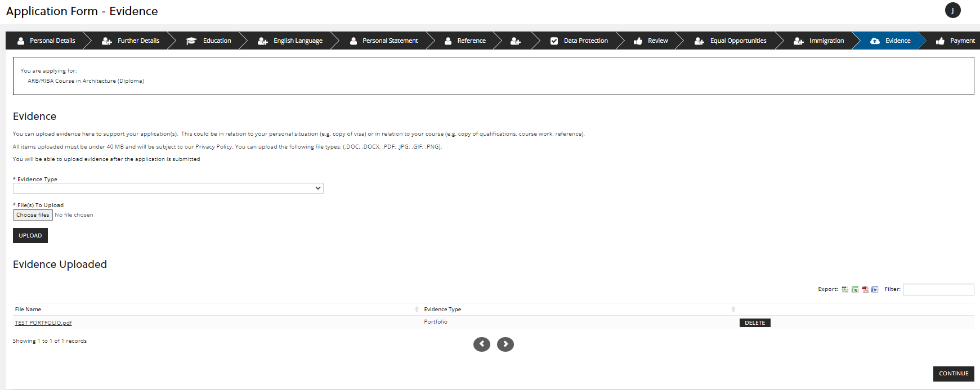Switch to the Education step
980x390 pixels.
click(209, 41)
